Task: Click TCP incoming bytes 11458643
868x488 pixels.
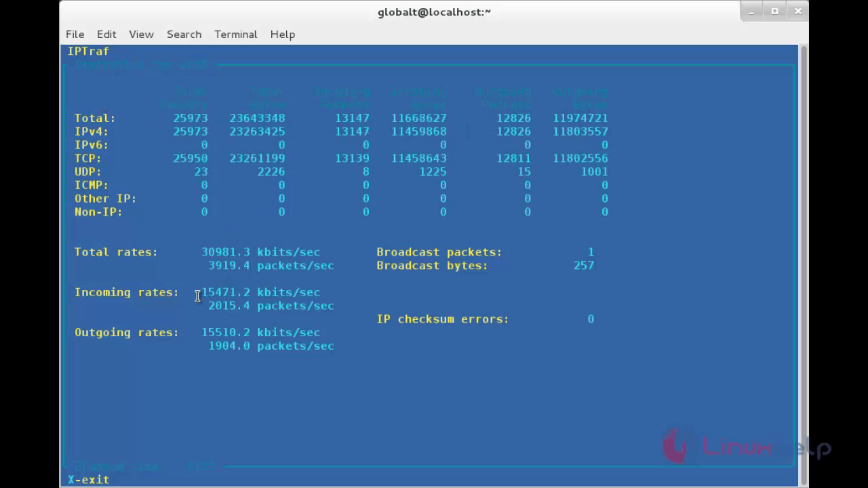Action: (x=419, y=158)
